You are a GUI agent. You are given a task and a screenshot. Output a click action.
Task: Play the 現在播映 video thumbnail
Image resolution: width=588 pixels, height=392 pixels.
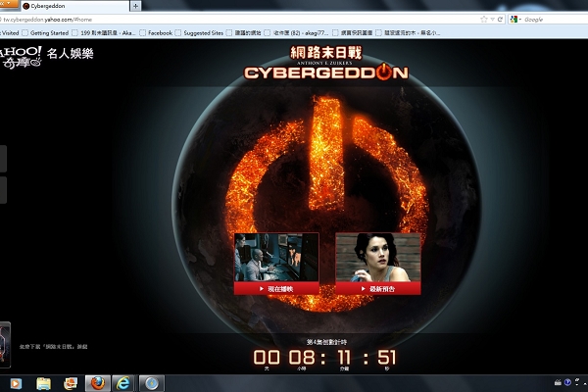[276, 258]
